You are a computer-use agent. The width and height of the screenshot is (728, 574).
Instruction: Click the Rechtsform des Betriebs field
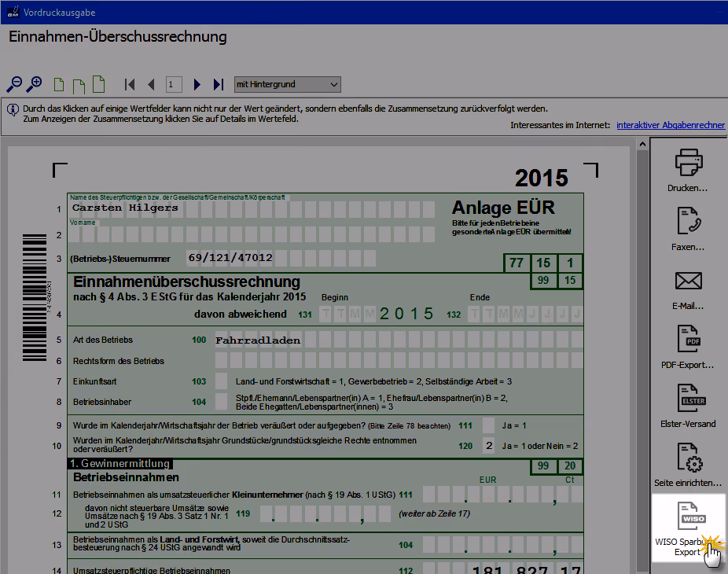pos(399,360)
